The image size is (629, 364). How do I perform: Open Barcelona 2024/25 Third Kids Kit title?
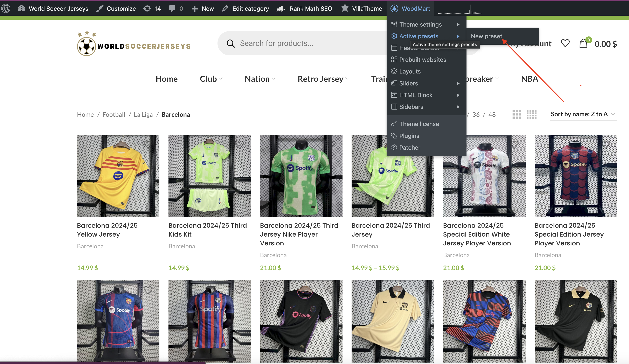click(x=207, y=230)
